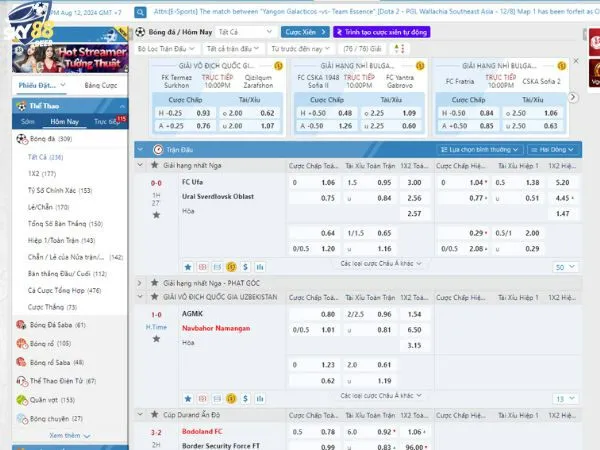600x450 pixels.
Task: Click favorite star for AGMK match
Action: point(156,339)
